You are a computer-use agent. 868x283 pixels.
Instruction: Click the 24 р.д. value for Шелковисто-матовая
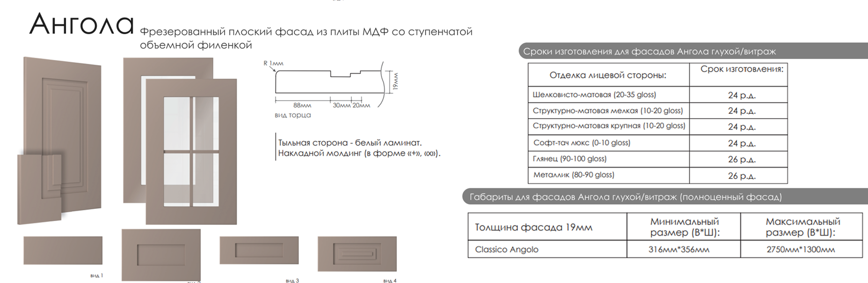point(742,95)
